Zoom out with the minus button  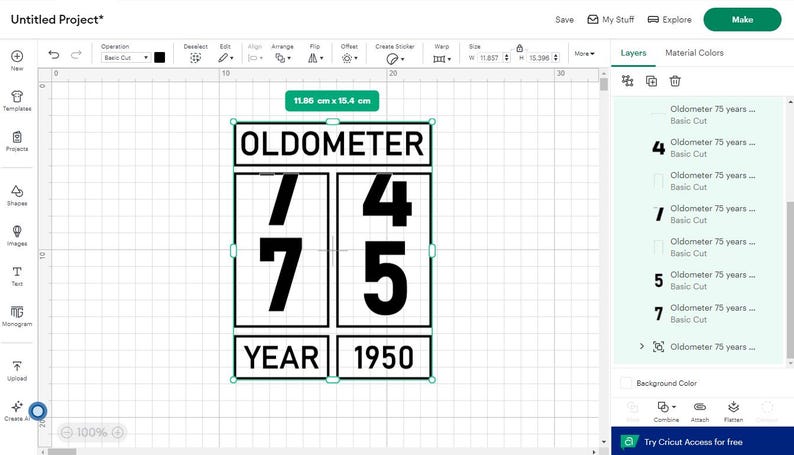(x=67, y=432)
